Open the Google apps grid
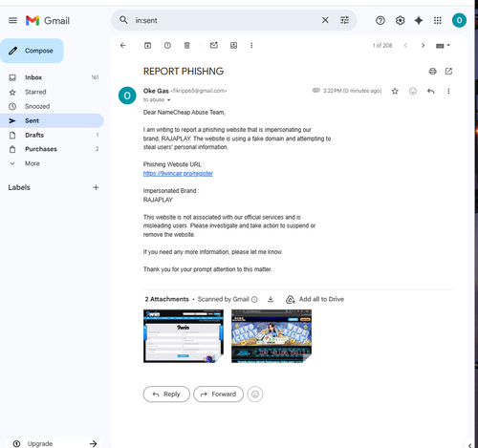 tap(438, 21)
